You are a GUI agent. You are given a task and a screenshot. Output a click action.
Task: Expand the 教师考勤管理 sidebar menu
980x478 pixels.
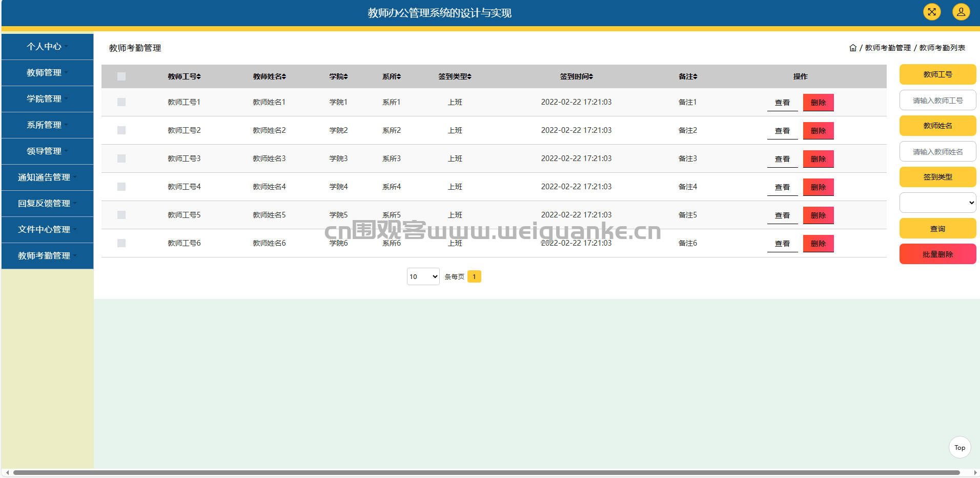click(47, 256)
